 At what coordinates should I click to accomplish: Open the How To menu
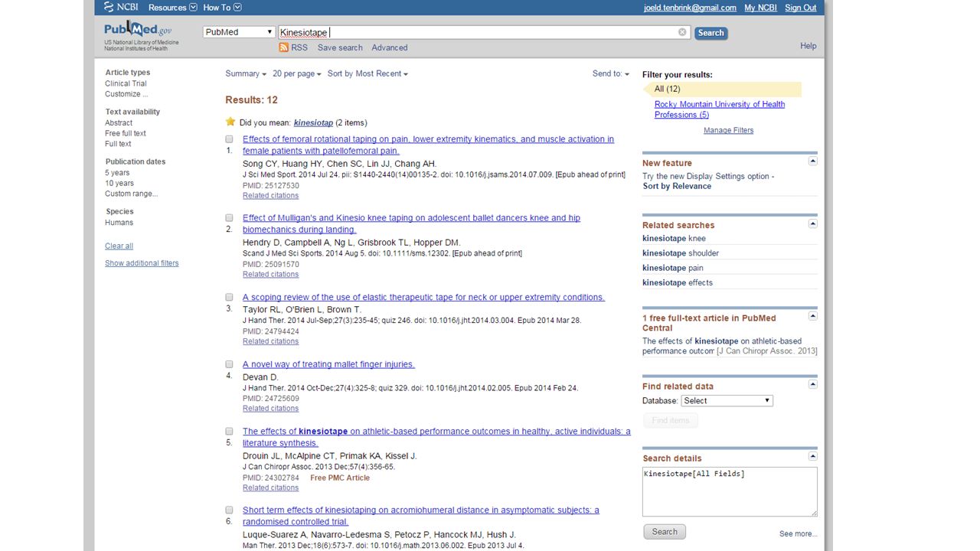223,8
